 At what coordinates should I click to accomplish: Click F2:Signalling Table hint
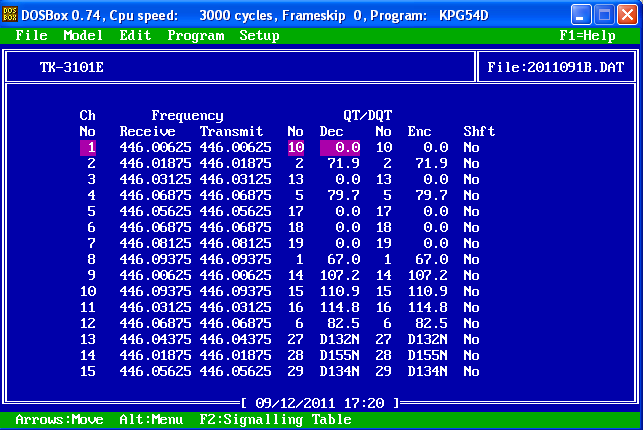pyautogui.click(x=276, y=420)
